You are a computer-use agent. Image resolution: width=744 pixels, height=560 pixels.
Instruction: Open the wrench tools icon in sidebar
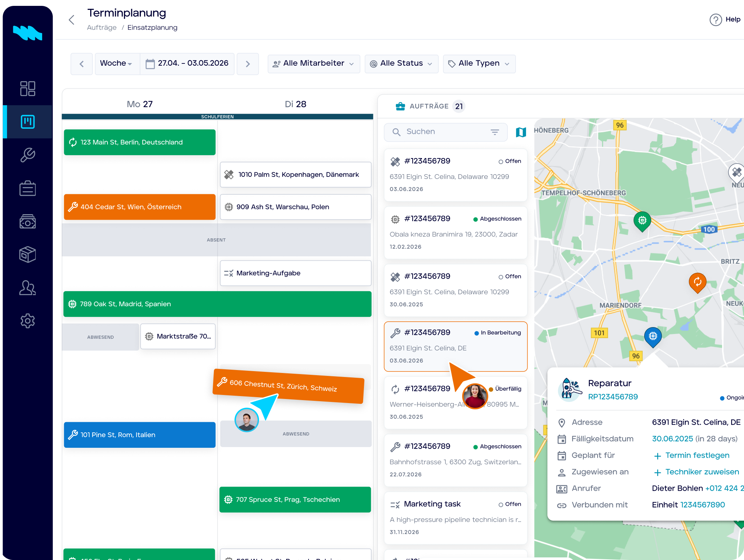point(28,155)
